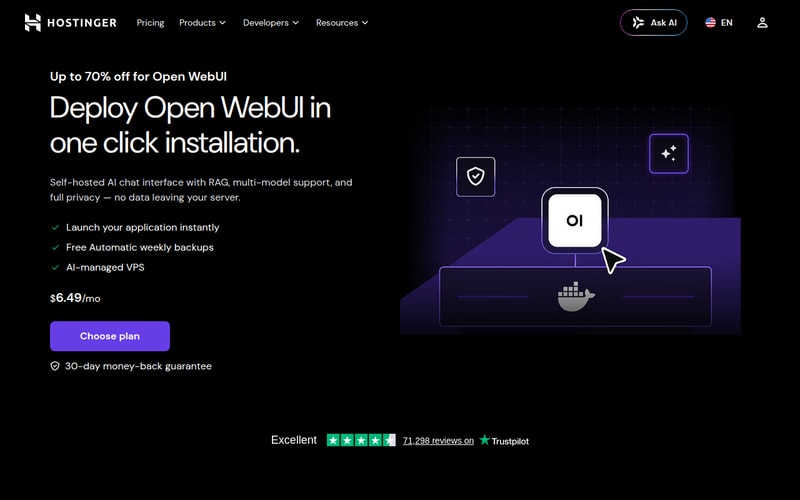Image resolution: width=800 pixels, height=500 pixels.
Task: Expand the Resources dropdown menu
Action: point(342,22)
